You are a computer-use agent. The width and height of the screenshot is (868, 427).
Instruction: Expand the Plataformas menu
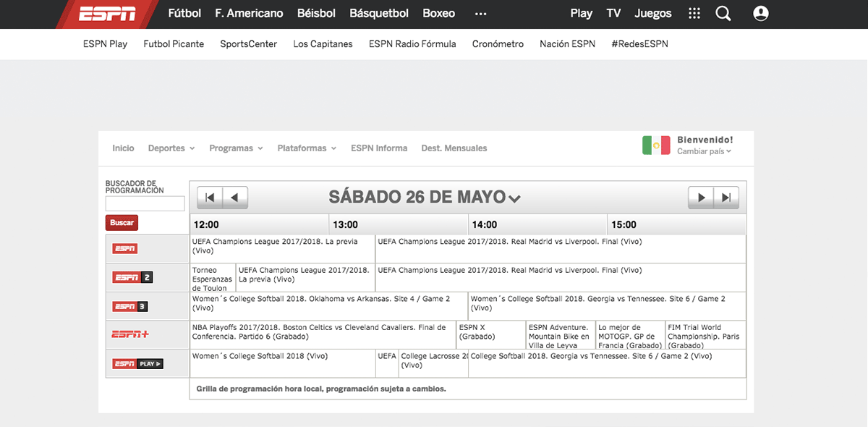pos(307,148)
